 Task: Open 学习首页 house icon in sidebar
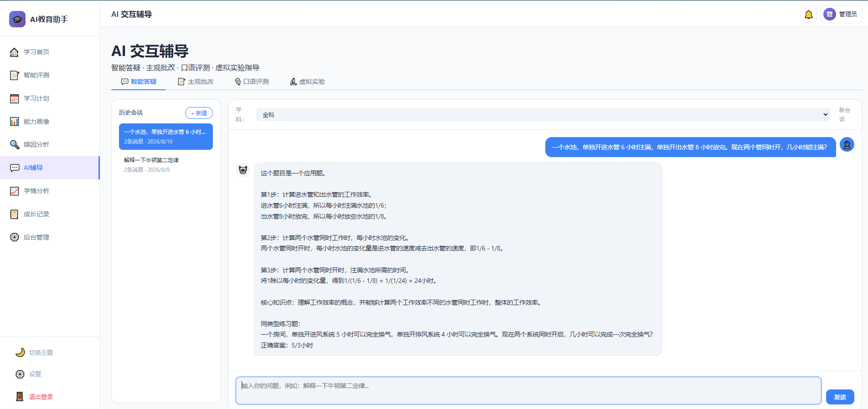tap(15, 52)
